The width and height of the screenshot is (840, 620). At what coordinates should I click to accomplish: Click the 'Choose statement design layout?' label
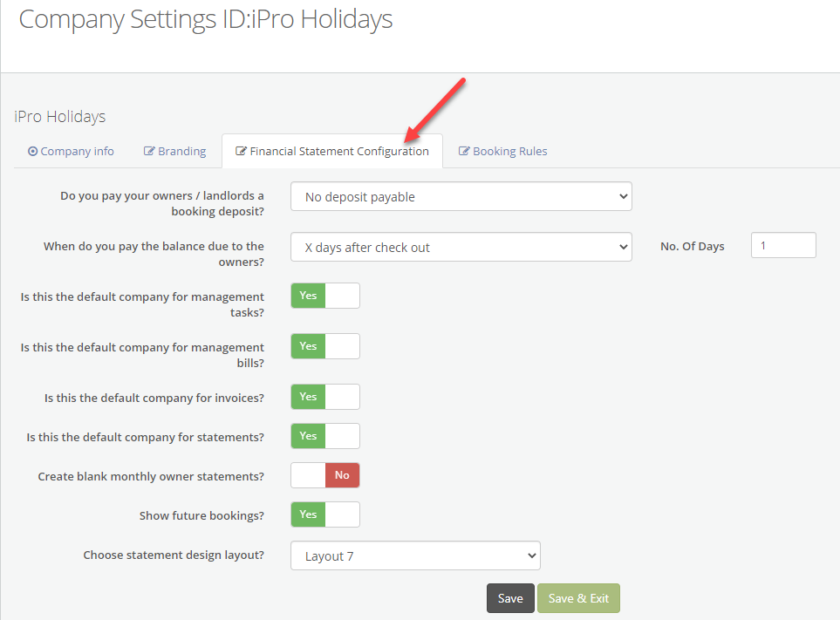(174, 555)
